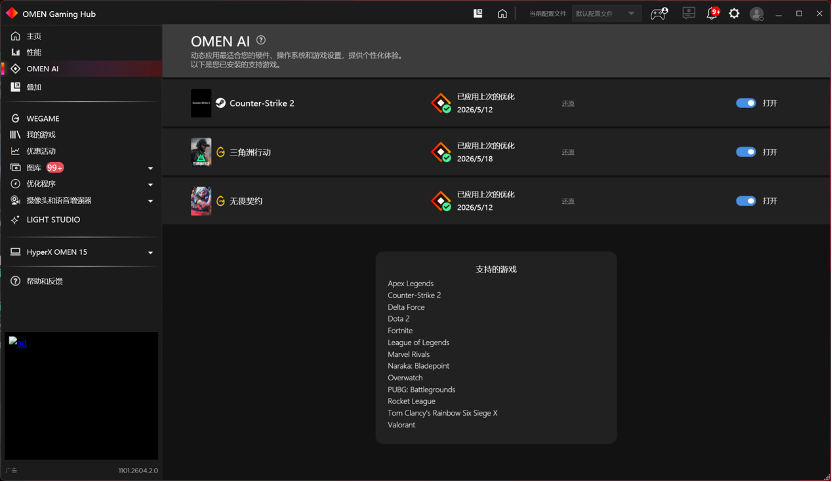Open the user account avatar
This screenshot has height=482, width=832.
tap(757, 14)
